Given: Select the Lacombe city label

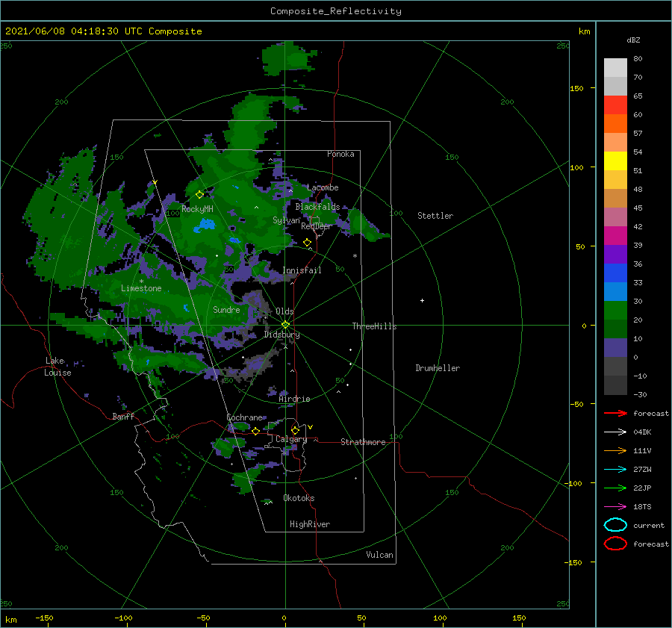Looking at the screenshot, I should coord(323,187).
